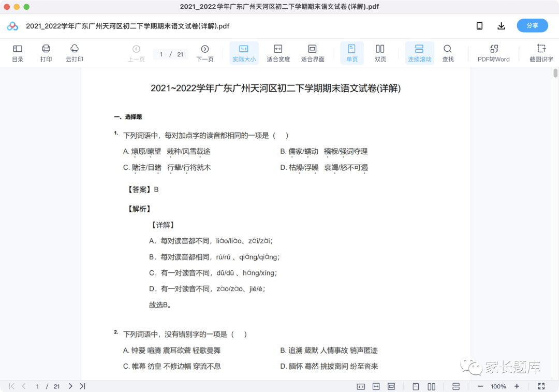Open 云打印 cloud print

coord(75,53)
